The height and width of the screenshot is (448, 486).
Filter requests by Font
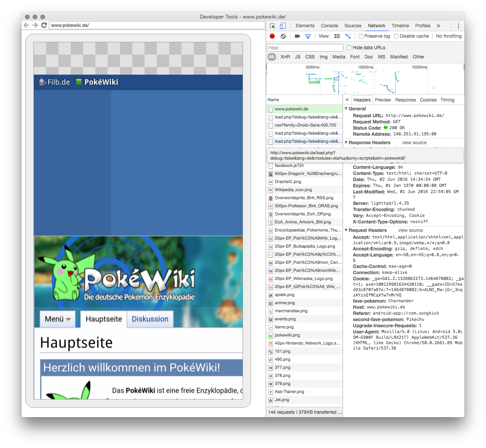(x=355, y=57)
